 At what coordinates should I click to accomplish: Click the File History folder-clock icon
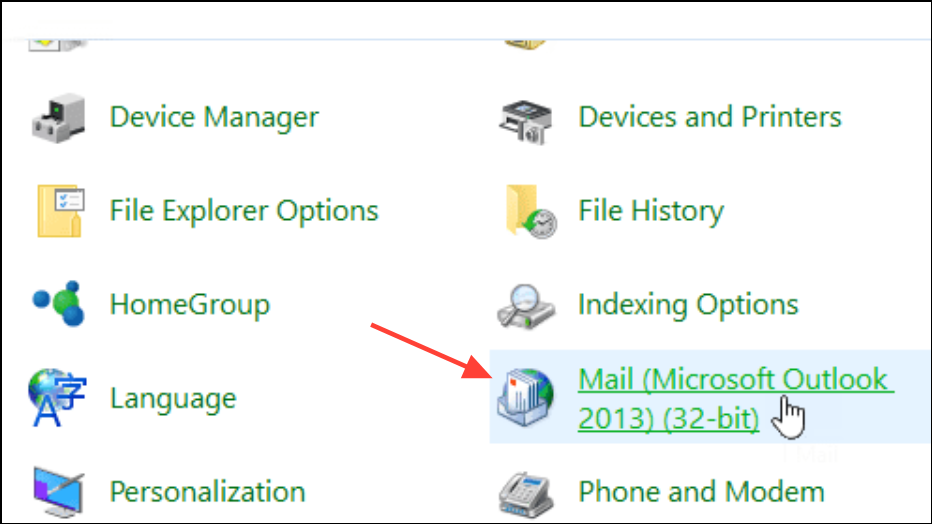531,212
